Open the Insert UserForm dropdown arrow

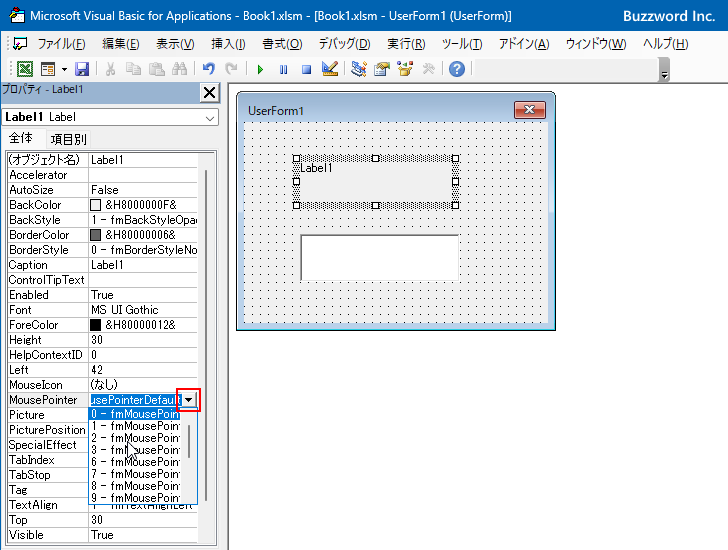(x=64, y=70)
